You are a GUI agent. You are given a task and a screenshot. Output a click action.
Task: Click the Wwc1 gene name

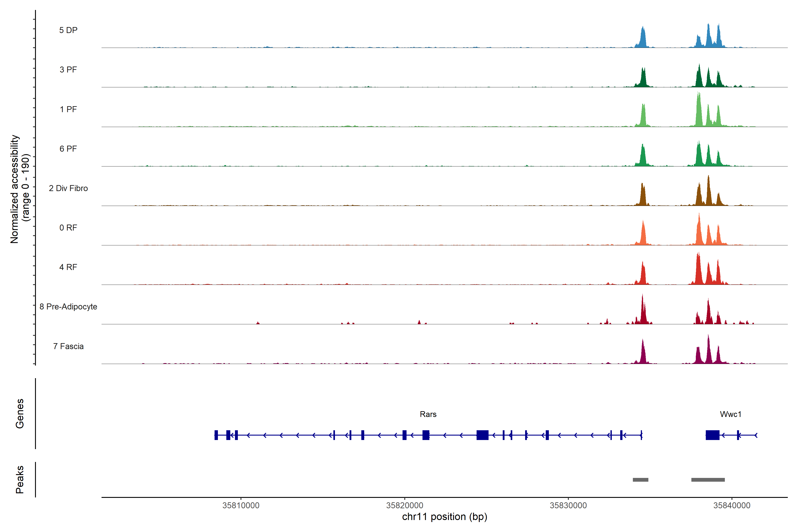point(730,414)
